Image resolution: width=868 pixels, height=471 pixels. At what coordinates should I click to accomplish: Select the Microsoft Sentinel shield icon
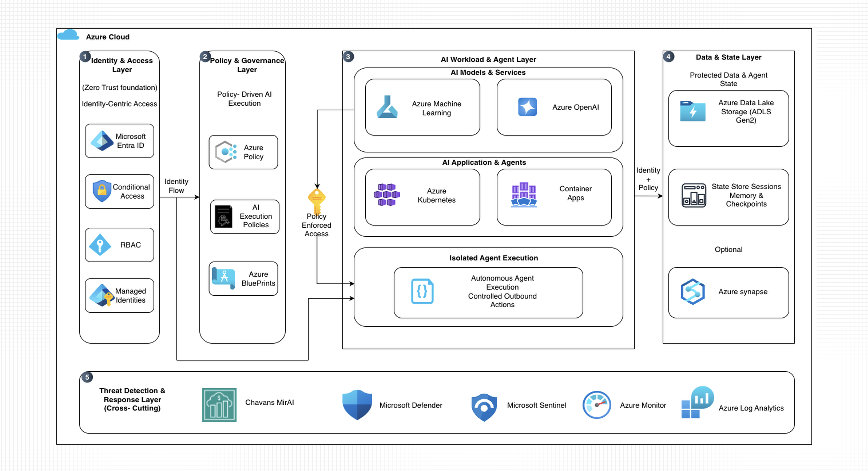tap(484, 407)
